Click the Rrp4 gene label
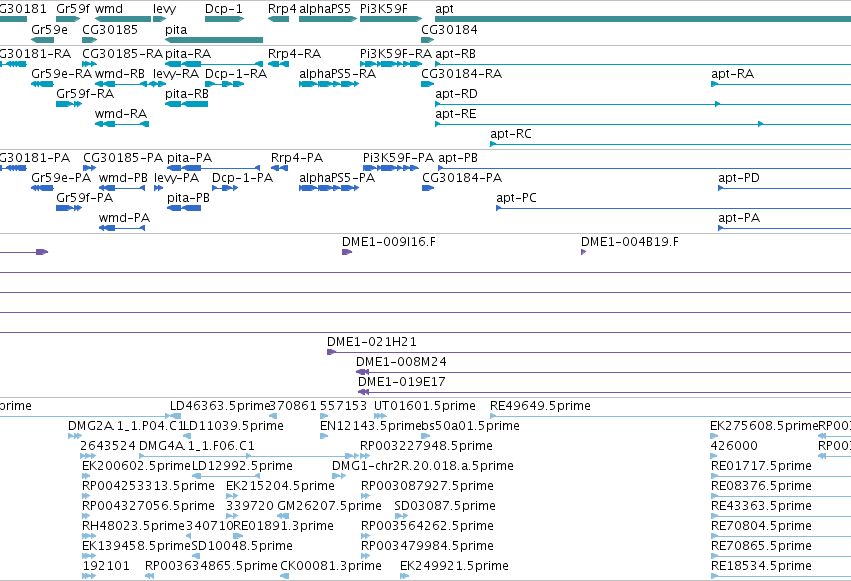The width and height of the screenshot is (851, 581). point(282,9)
